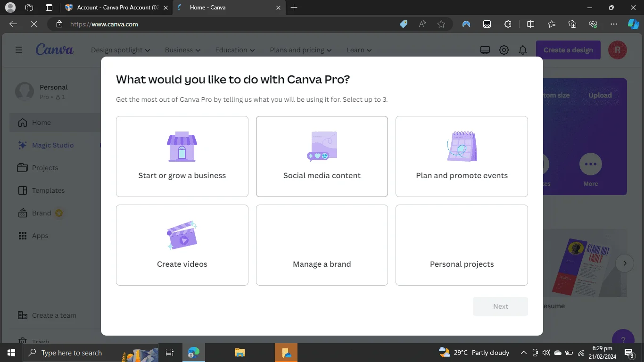Image resolution: width=644 pixels, height=362 pixels.
Task: Expand the Learn menu
Action: click(359, 50)
